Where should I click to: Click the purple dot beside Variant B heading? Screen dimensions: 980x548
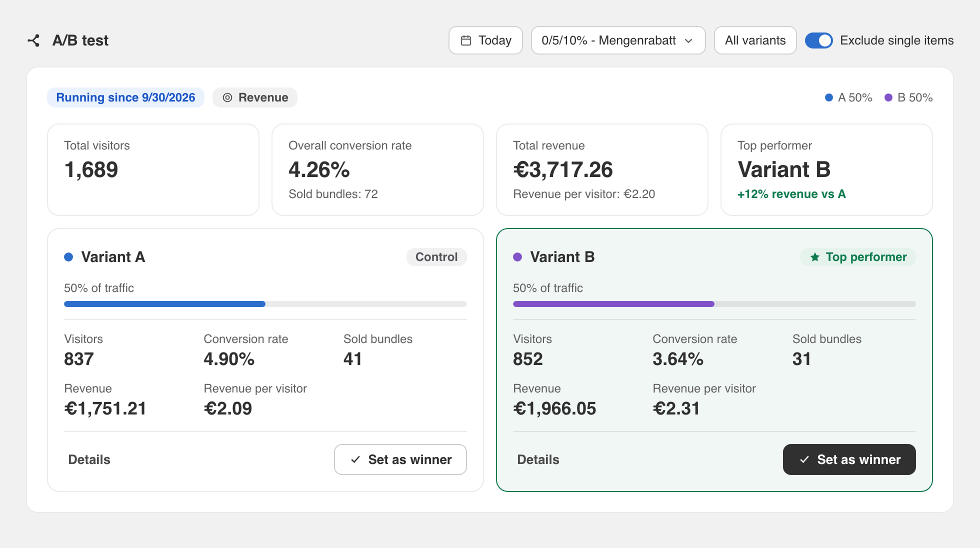pos(518,257)
